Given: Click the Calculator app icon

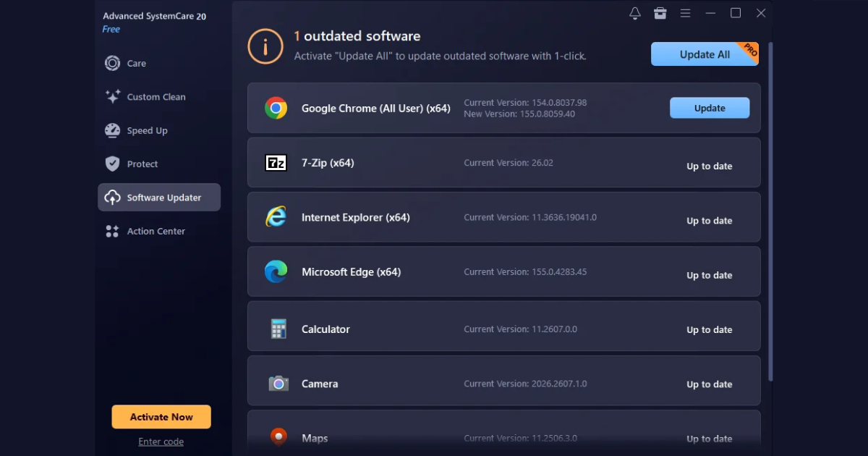Looking at the screenshot, I should point(278,329).
